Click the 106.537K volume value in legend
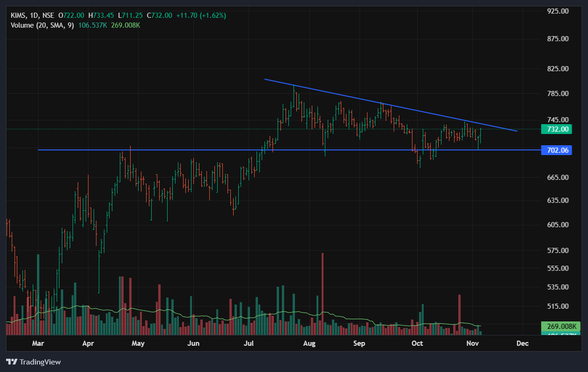This screenshot has height=372, width=588. click(92, 25)
